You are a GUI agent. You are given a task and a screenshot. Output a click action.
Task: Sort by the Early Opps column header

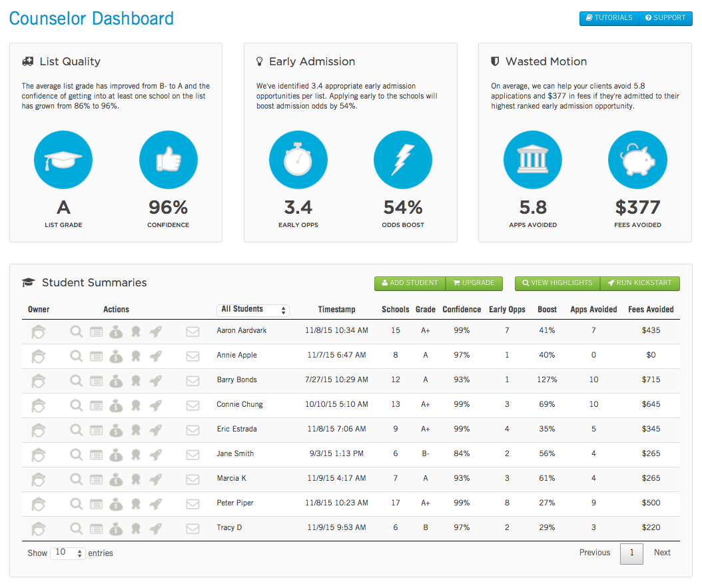(x=507, y=309)
